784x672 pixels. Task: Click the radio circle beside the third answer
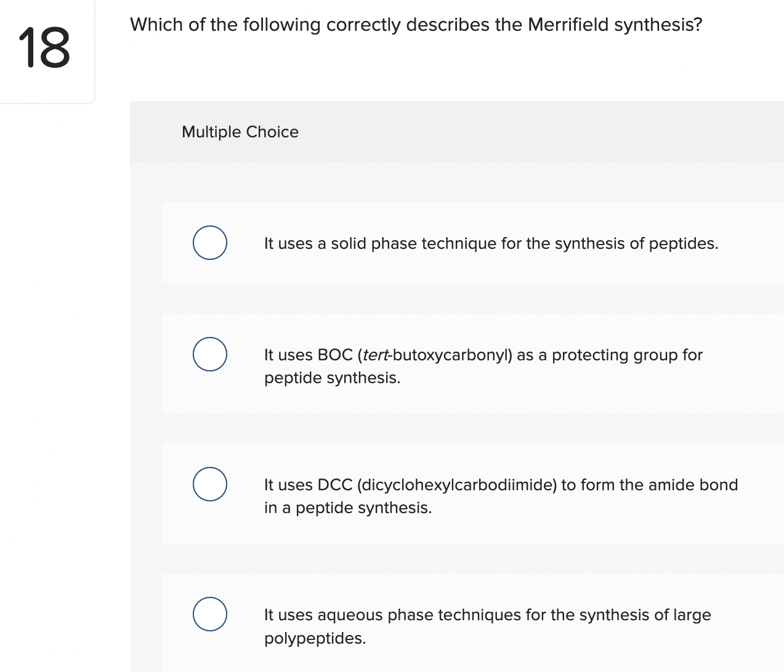tap(210, 484)
